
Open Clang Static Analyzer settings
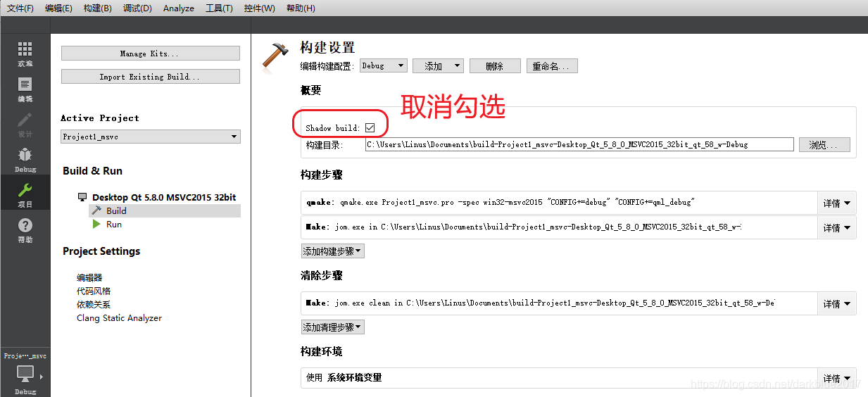point(119,318)
